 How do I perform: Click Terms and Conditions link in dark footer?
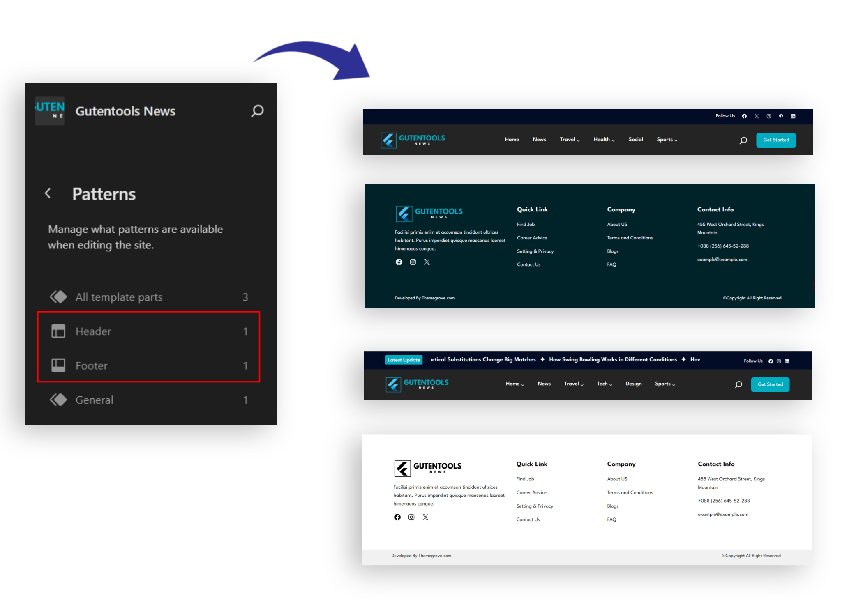[630, 238]
